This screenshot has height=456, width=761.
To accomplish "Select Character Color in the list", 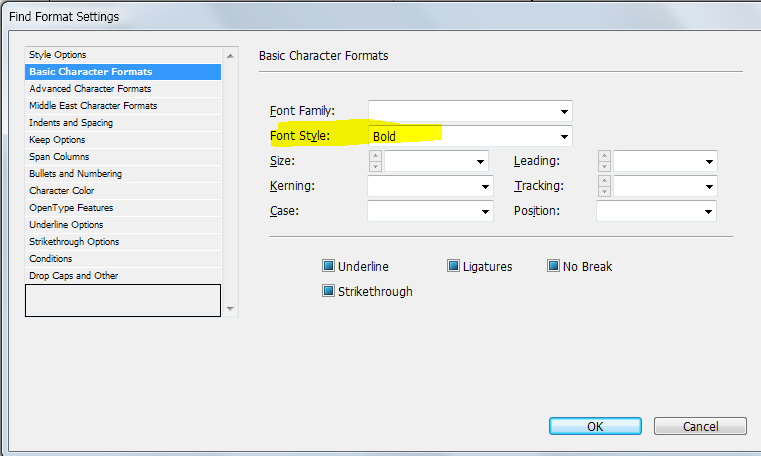I will [123, 191].
